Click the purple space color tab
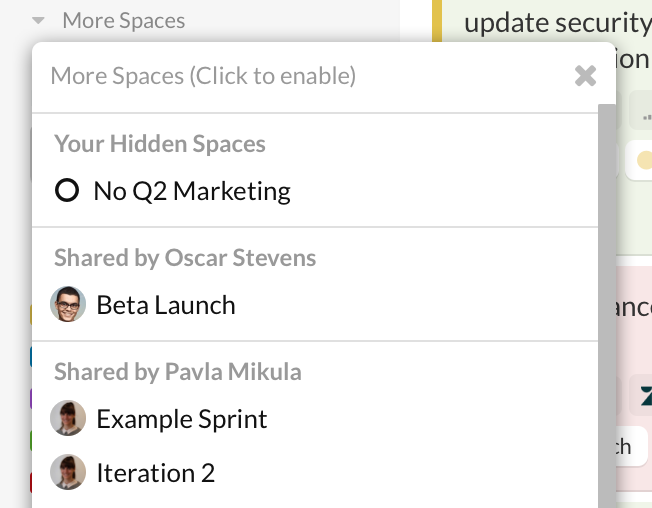The width and height of the screenshot is (652, 508). [31, 398]
